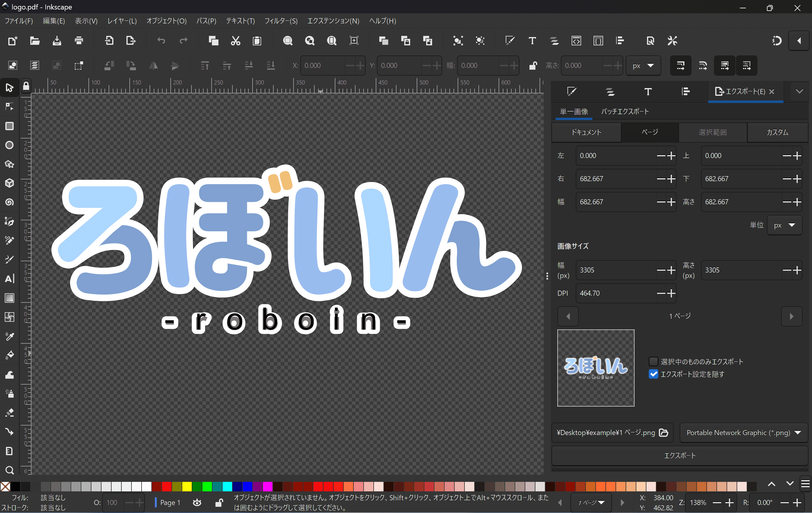
Task: Go to previous page arrow in export preview
Action: (568, 316)
